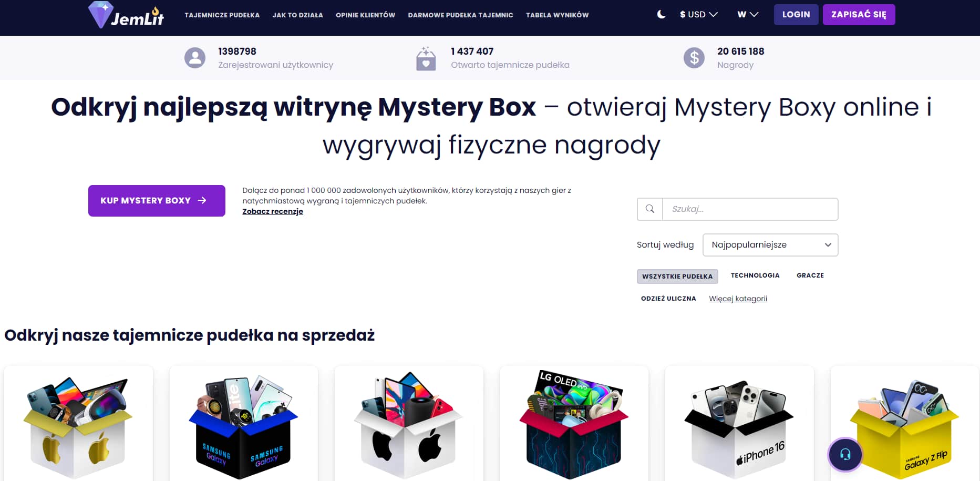Image resolution: width=980 pixels, height=481 pixels.
Task: Click the search magnifier icon
Action: (x=650, y=209)
